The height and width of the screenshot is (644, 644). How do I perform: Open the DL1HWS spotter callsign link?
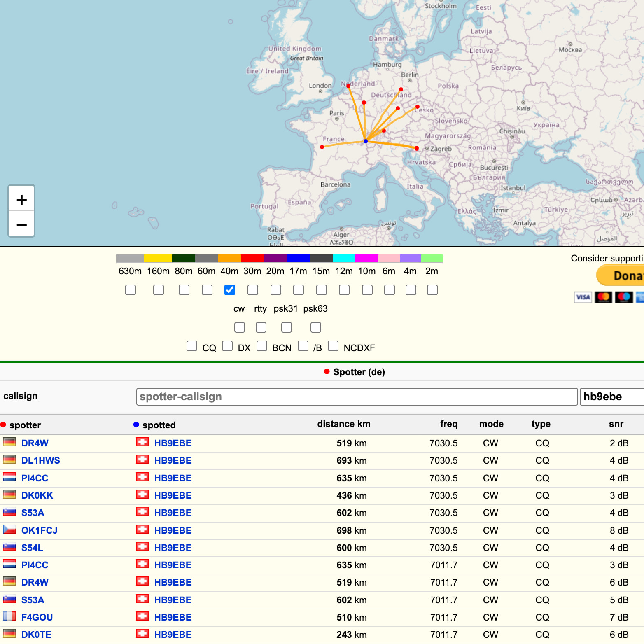[40, 460]
